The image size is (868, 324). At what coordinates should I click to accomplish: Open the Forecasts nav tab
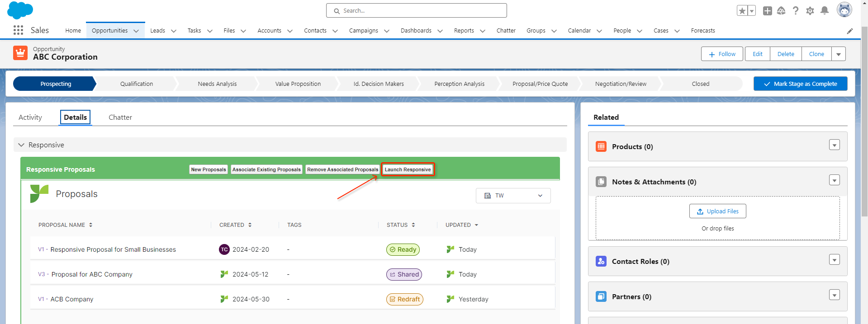[703, 31]
